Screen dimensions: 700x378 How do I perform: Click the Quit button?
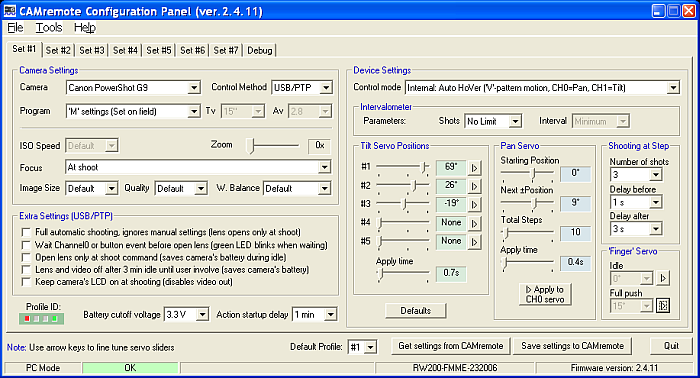[671, 346]
